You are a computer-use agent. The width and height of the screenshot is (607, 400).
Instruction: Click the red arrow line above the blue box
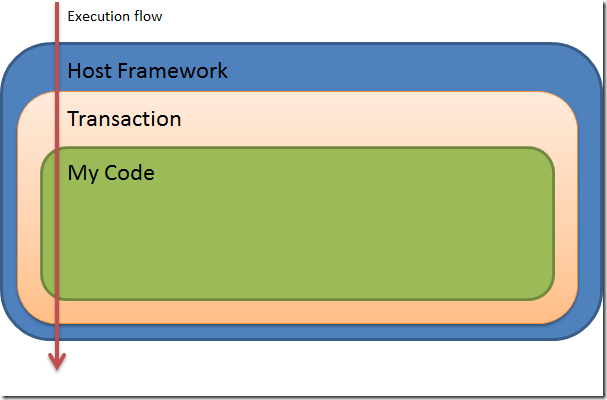coord(57,22)
